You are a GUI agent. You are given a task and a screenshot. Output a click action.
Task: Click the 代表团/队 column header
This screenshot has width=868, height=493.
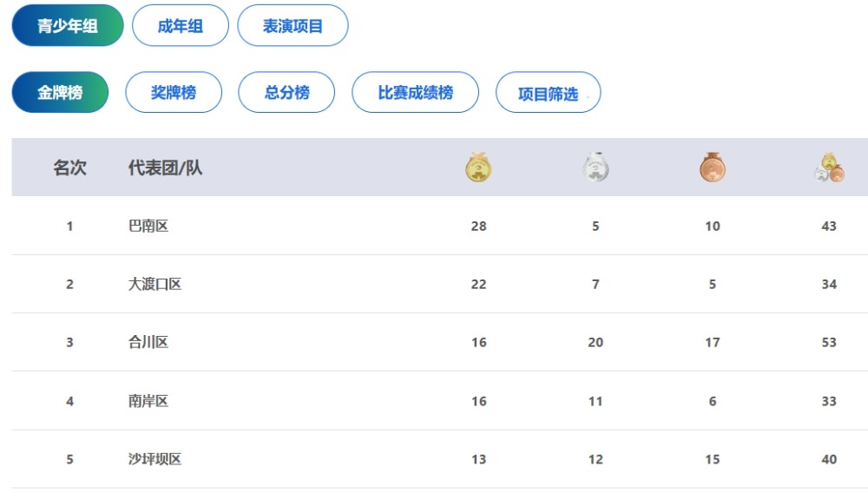coord(166,168)
